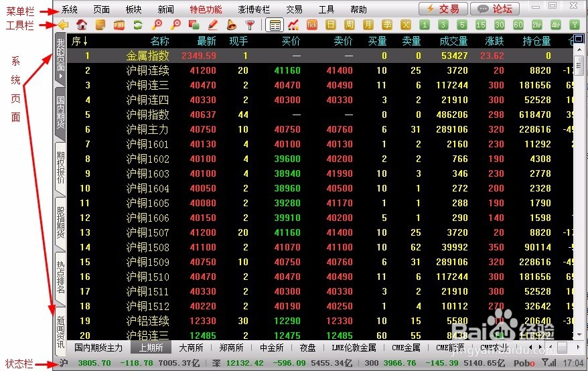Show the Tick chart
This screenshot has height=371, width=588.
(x=312, y=25)
